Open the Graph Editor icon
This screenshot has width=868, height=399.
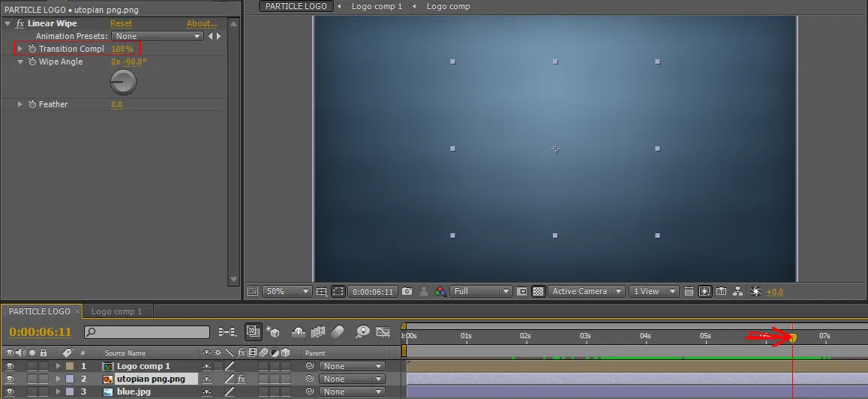click(x=383, y=331)
